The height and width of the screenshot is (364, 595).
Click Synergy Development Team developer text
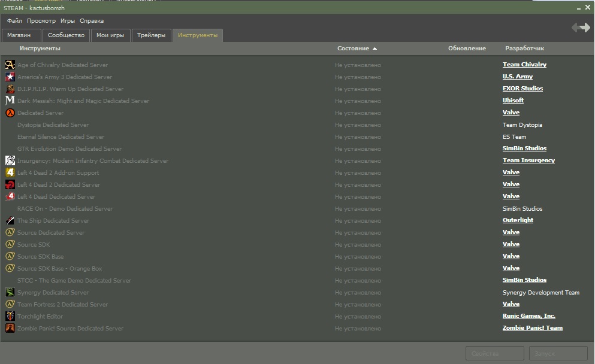tap(540, 293)
